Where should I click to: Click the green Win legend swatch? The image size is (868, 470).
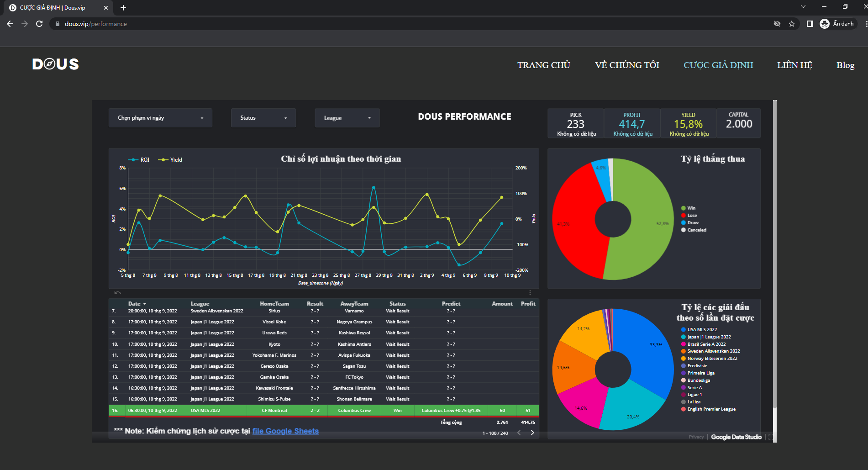click(x=683, y=208)
